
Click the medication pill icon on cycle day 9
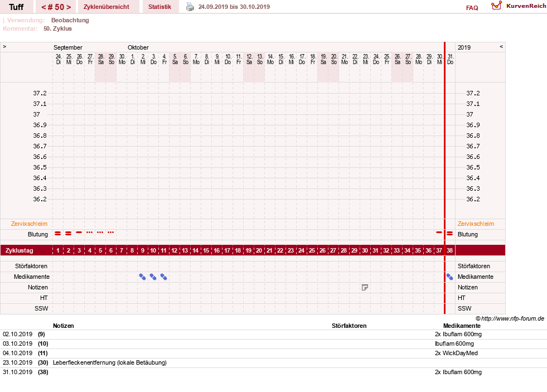(x=142, y=277)
